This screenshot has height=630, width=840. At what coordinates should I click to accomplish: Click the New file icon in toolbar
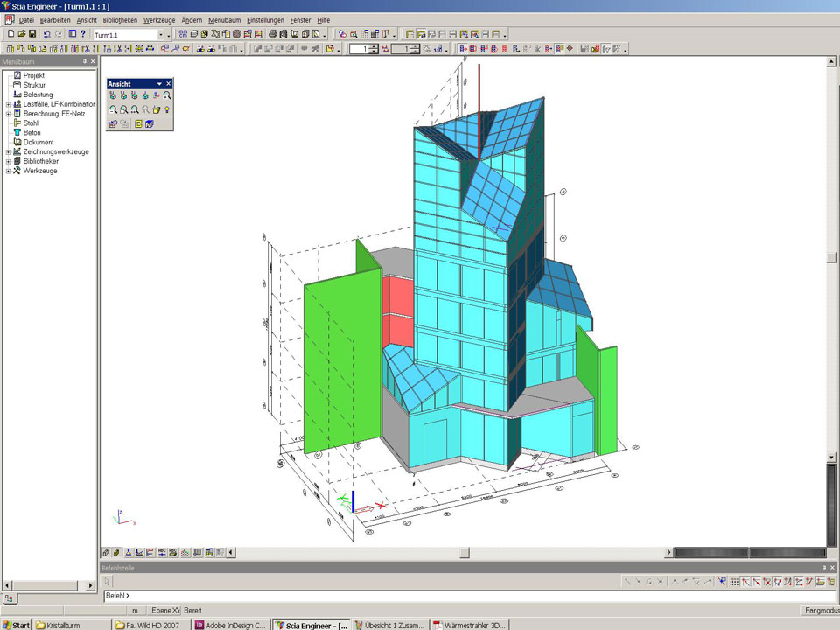pos(10,34)
